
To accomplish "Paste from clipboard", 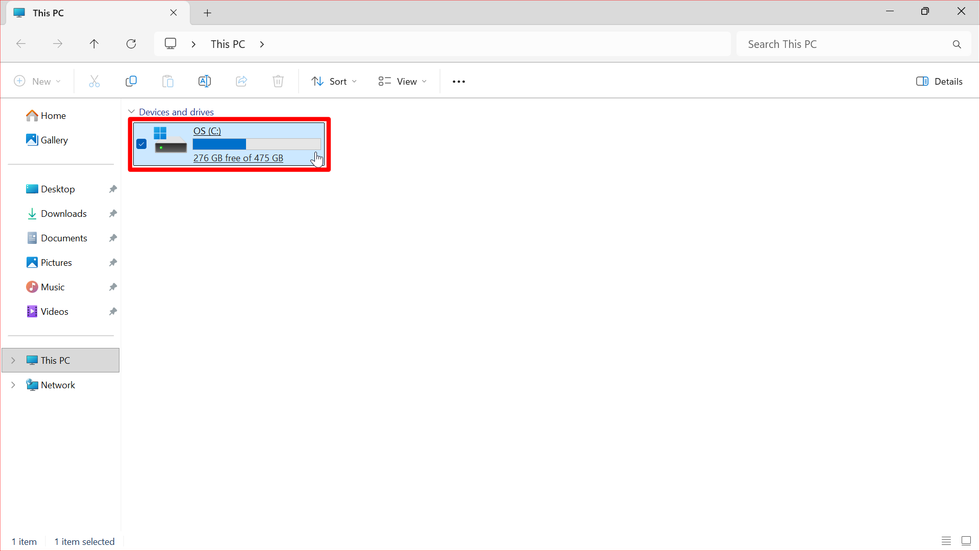I will click(x=168, y=81).
